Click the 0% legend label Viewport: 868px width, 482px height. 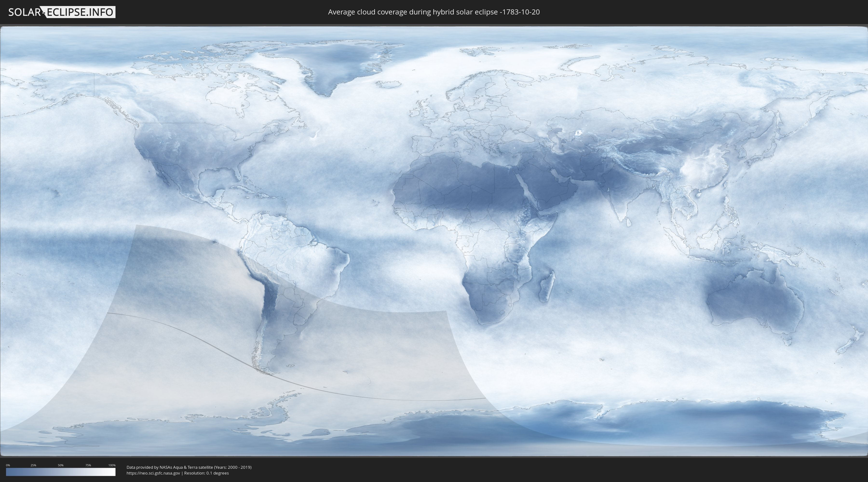tap(8, 465)
